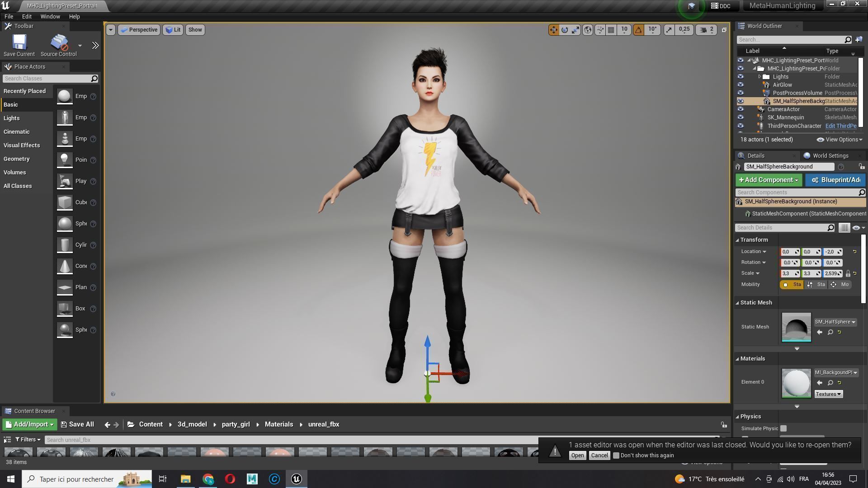Open the viewport Show menu
Image resolution: width=868 pixels, height=488 pixels.
[195, 30]
